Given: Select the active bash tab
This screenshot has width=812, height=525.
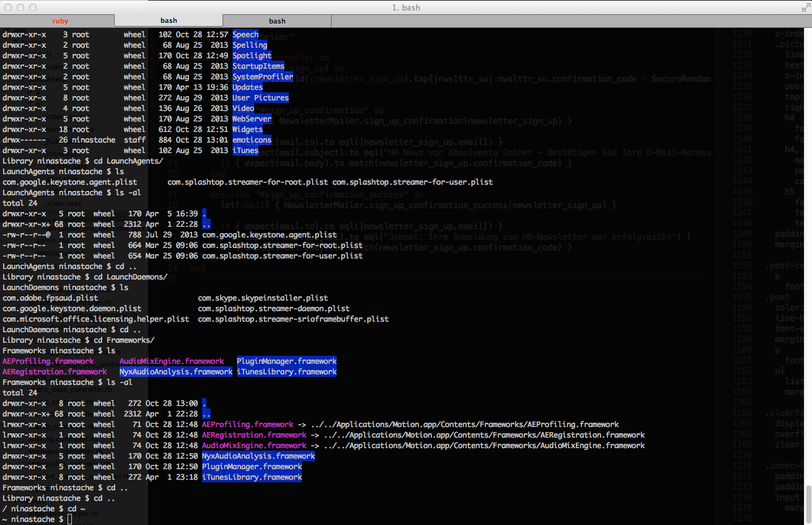Looking at the screenshot, I should tap(169, 21).
